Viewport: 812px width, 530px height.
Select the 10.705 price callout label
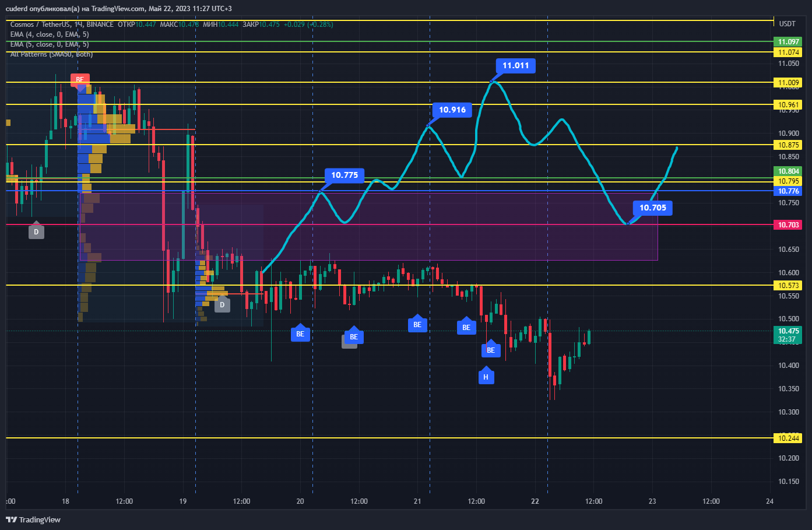pos(653,208)
